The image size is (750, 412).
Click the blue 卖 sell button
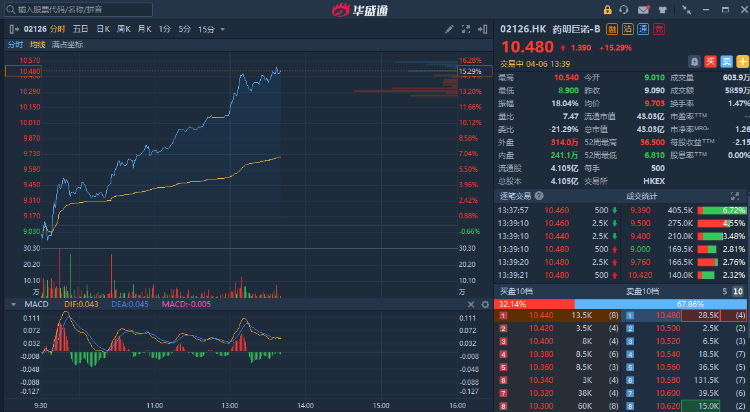(x=727, y=61)
